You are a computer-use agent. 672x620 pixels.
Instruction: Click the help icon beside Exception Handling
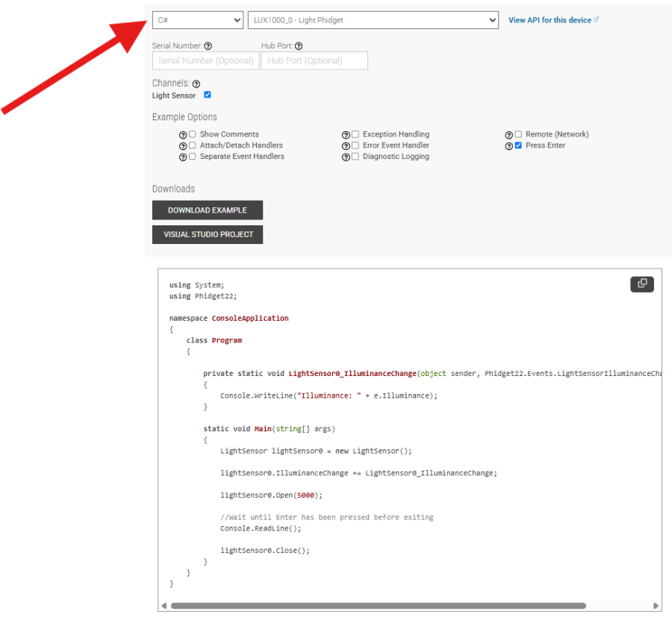(x=346, y=134)
